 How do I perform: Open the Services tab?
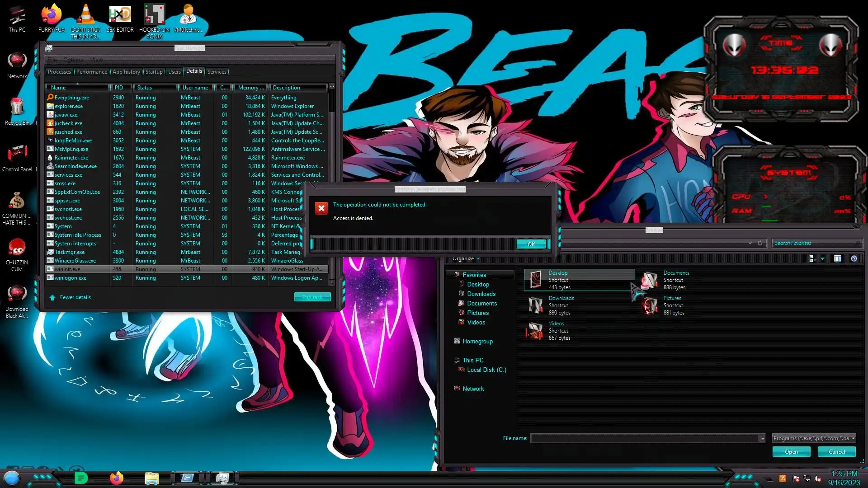[x=217, y=72]
